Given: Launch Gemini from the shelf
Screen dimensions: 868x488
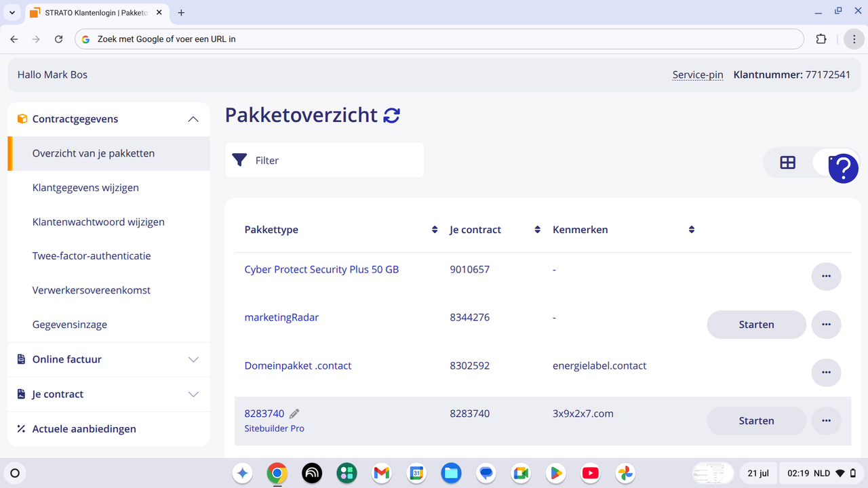Looking at the screenshot, I should pyautogui.click(x=243, y=473).
